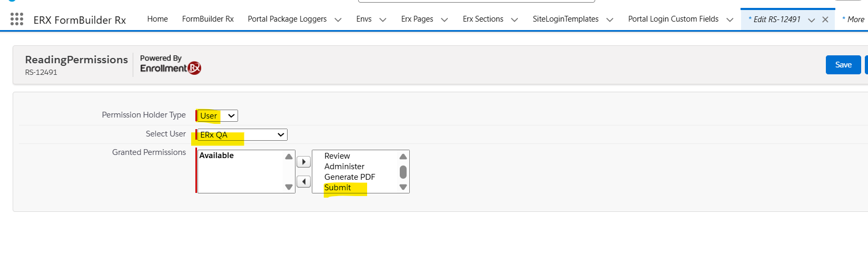Close the Edit RS-12491 tab
868x263 pixels.
825,20
